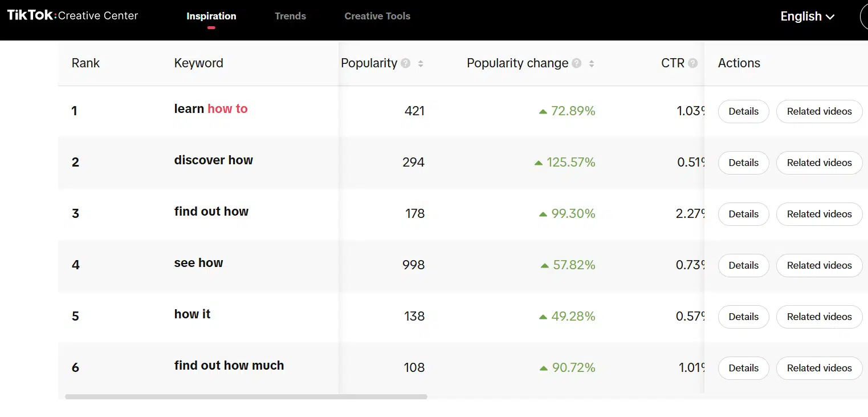
Task: Click the horizontal table scrollbar
Action: 246,396
